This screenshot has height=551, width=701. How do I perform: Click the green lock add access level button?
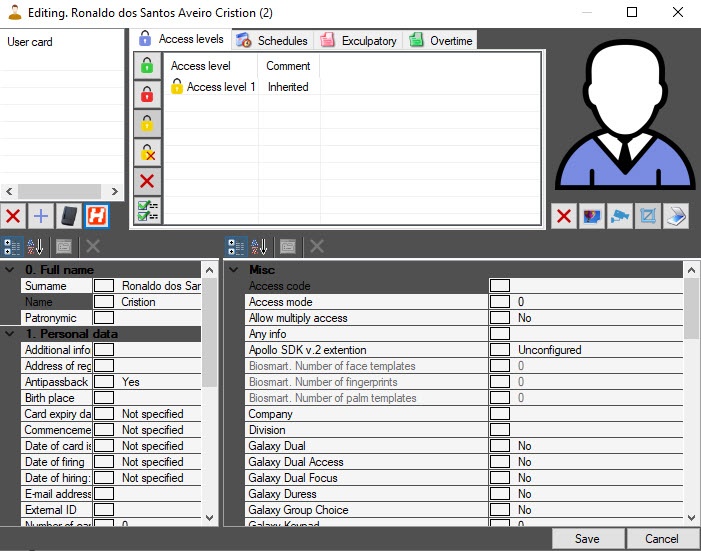tap(147, 65)
